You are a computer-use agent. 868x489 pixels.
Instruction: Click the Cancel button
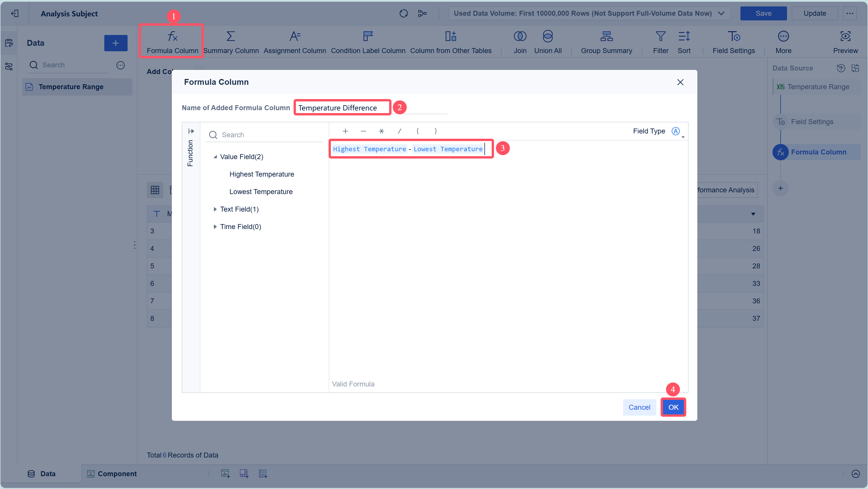point(639,407)
